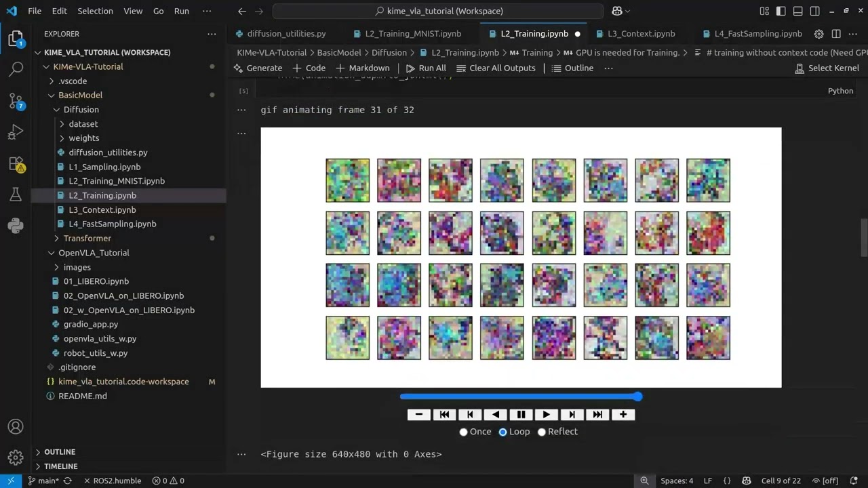Open the File menu

tap(35, 11)
